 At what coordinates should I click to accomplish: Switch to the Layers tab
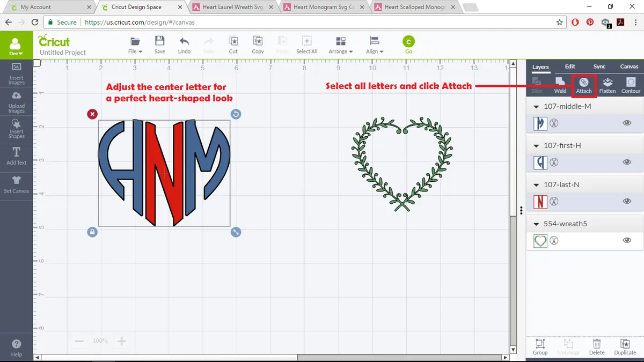540,67
